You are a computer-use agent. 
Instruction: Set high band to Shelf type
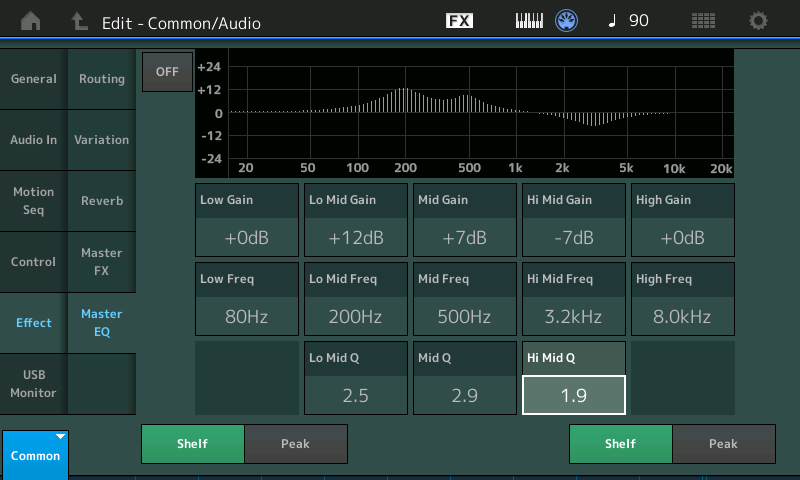tap(620, 444)
